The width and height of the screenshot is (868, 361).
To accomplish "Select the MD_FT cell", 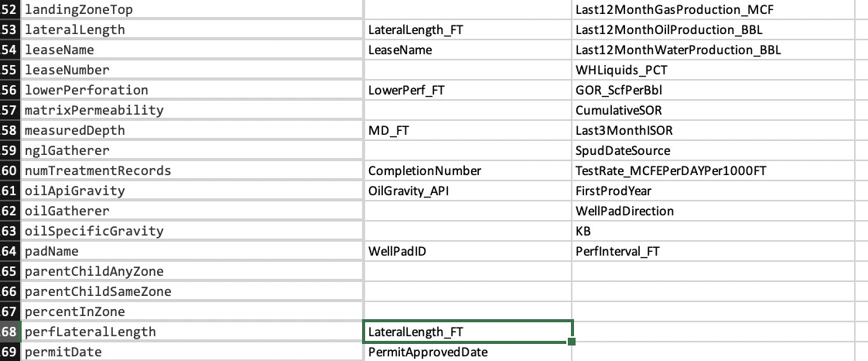I will pos(388,131).
